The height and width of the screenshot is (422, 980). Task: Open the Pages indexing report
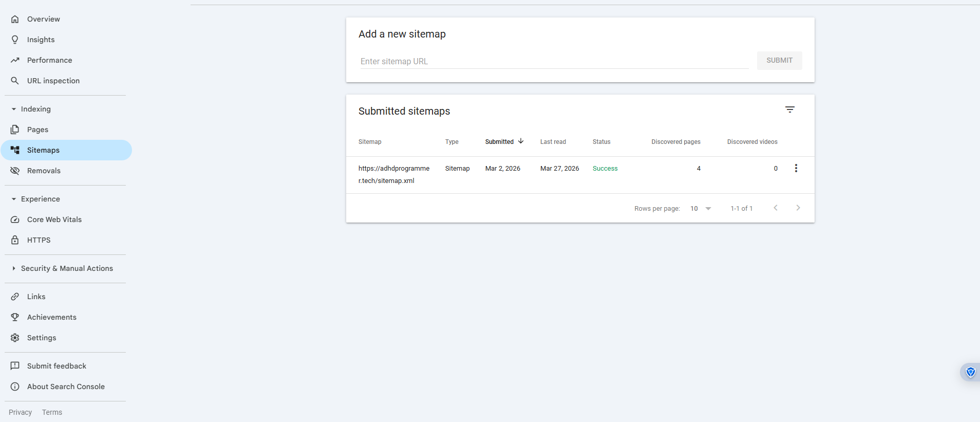coord(37,130)
